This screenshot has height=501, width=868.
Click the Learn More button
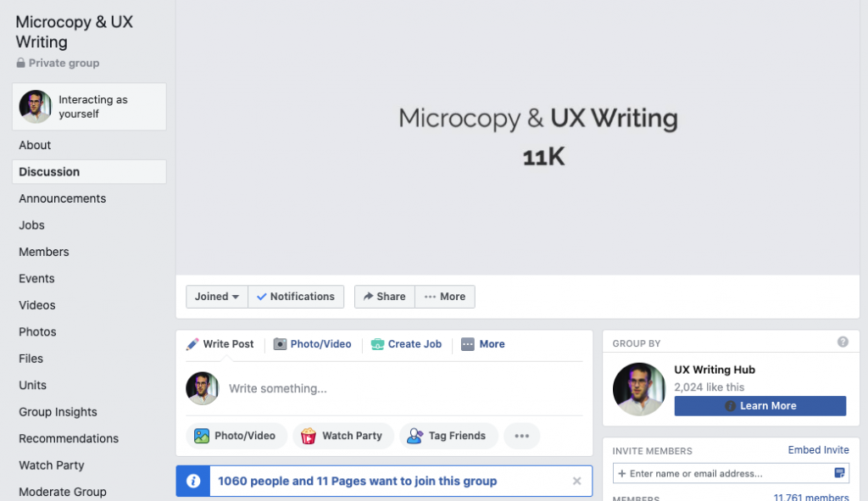point(759,406)
